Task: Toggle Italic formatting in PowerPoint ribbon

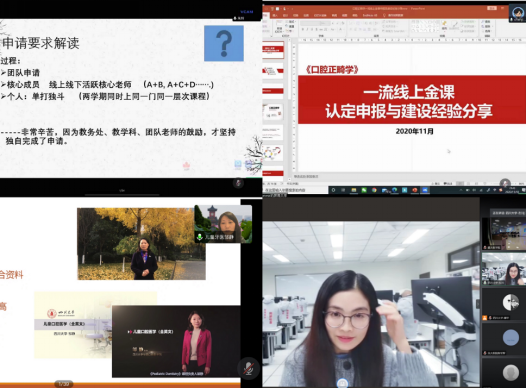Action: pyautogui.click(x=307, y=29)
